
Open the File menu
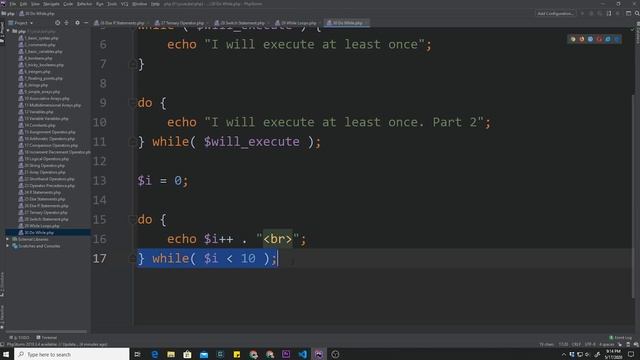13,4
